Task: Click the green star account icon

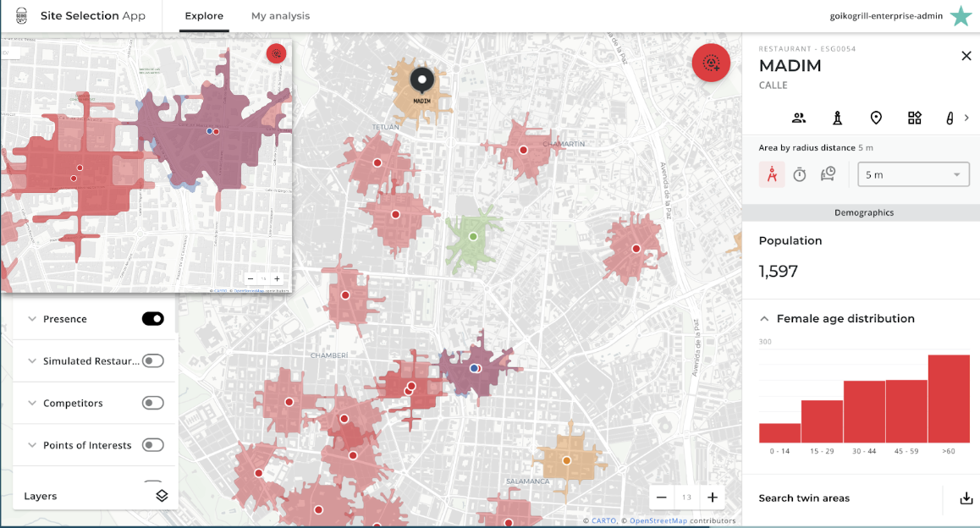Action: [961, 16]
